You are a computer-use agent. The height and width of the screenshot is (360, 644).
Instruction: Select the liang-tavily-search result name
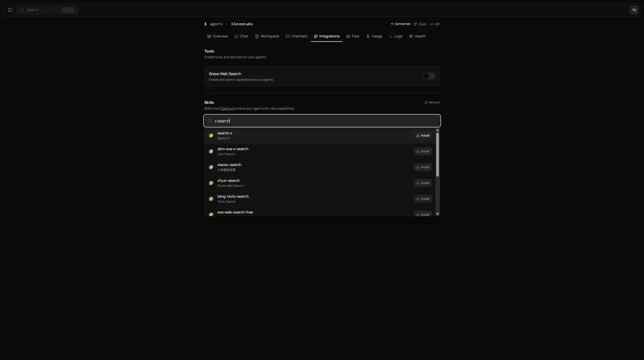click(x=233, y=197)
